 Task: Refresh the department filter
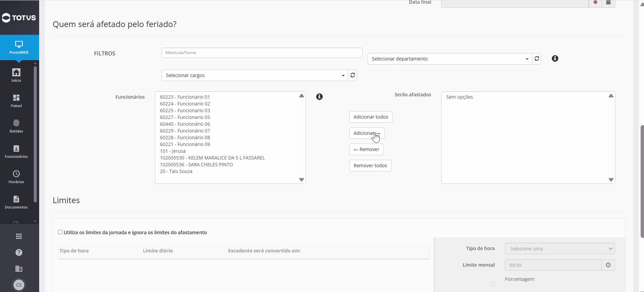tap(537, 59)
